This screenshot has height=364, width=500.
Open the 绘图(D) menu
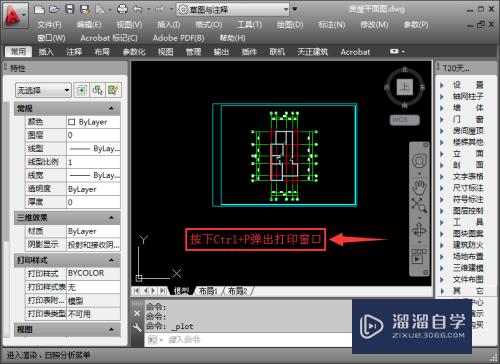click(290, 25)
